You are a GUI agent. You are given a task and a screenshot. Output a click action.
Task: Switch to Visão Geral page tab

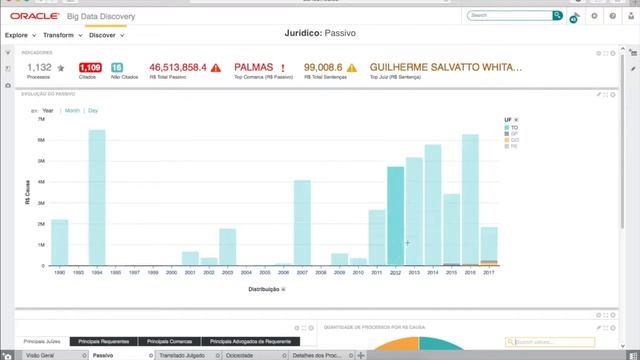click(40, 356)
